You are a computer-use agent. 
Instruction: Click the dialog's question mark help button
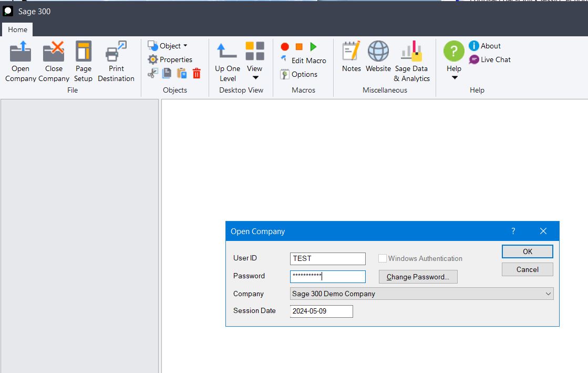point(513,231)
